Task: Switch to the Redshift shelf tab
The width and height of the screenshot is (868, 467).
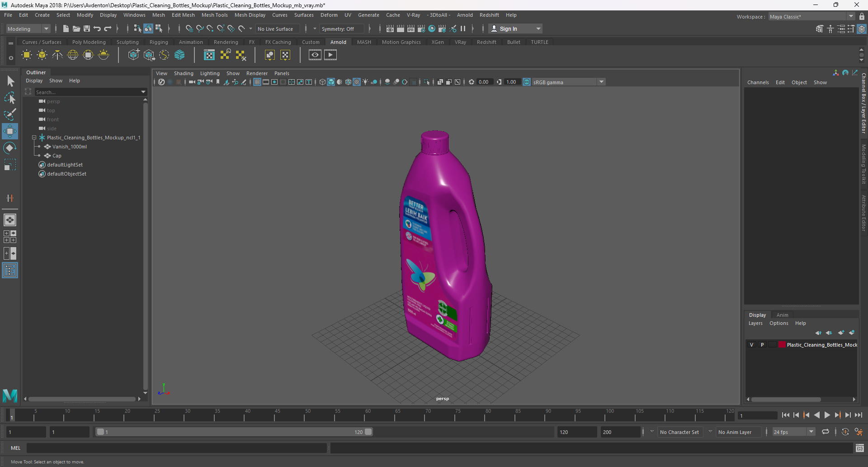Action: [486, 42]
